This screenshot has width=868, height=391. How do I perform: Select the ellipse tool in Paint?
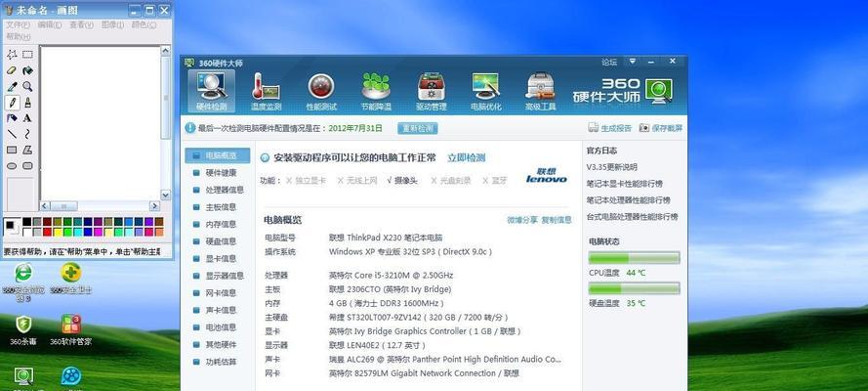[x=12, y=165]
